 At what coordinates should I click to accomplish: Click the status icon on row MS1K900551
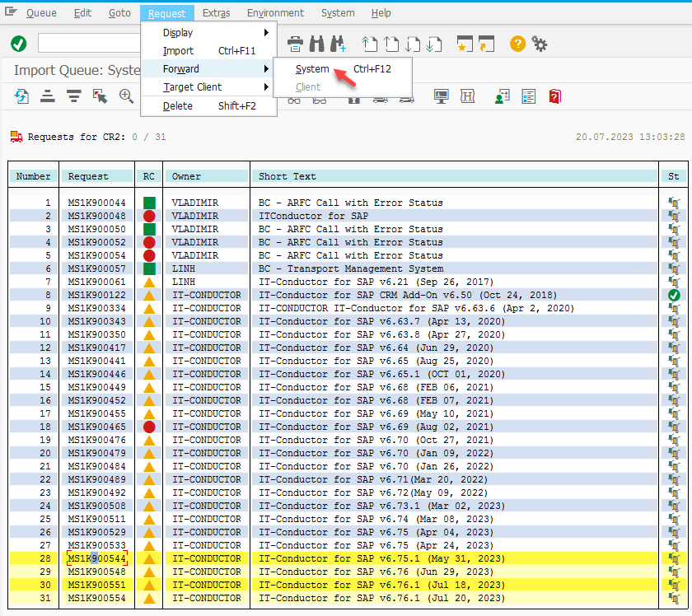coord(674,585)
